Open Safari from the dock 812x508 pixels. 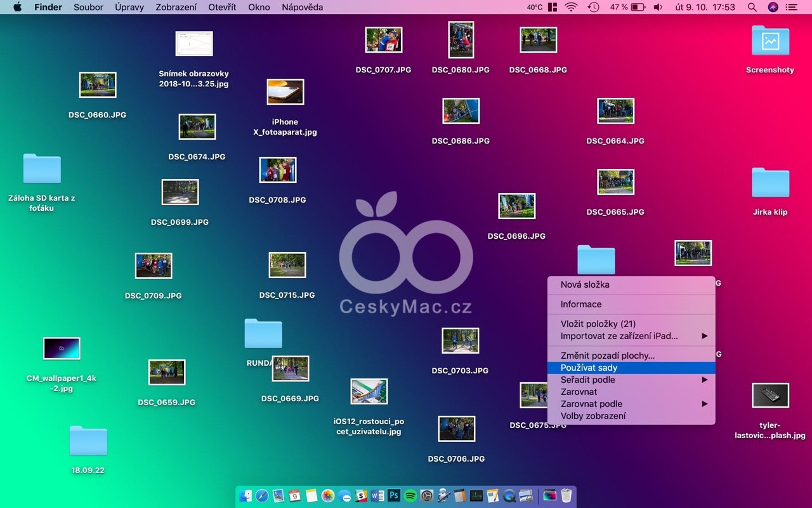261,496
